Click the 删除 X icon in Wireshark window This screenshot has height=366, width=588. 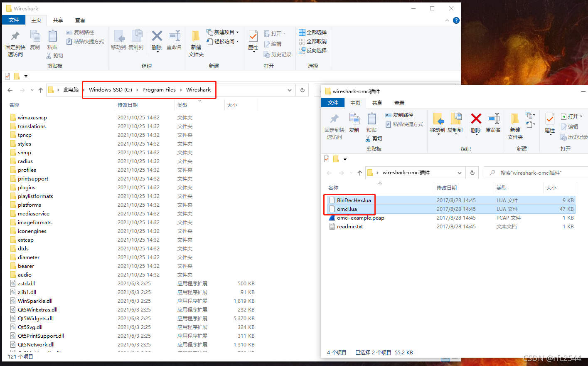[157, 36]
